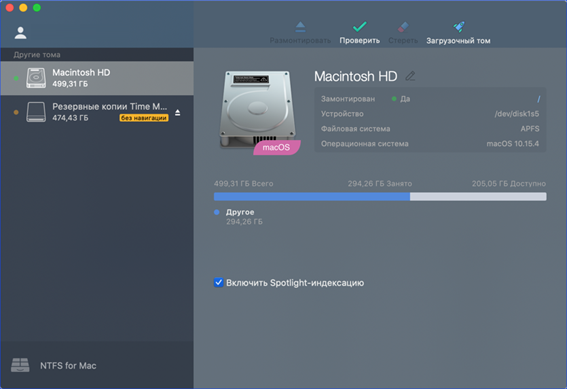Click the /dev/disk1s5 device value
567x389 pixels.
[x=516, y=114]
